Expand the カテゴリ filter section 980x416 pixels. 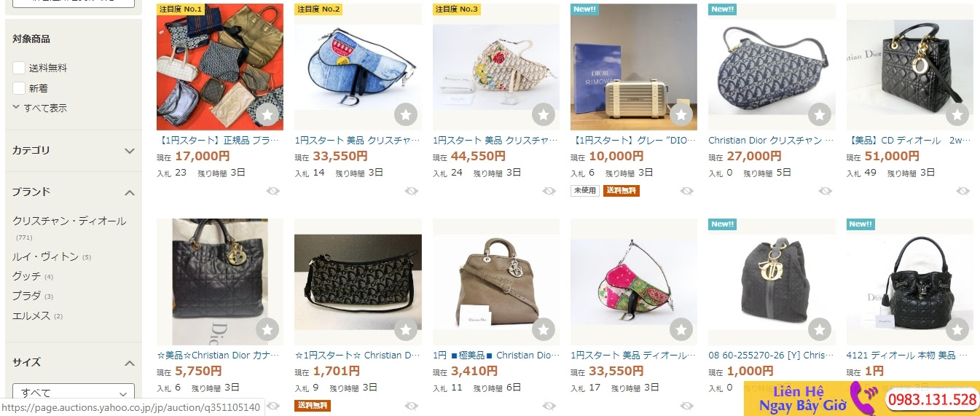[x=74, y=151]
